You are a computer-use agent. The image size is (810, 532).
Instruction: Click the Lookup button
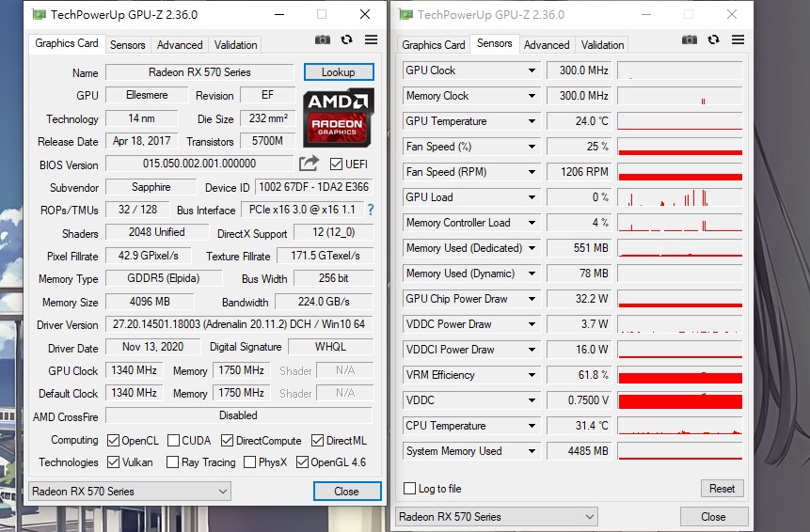point(339,72)
